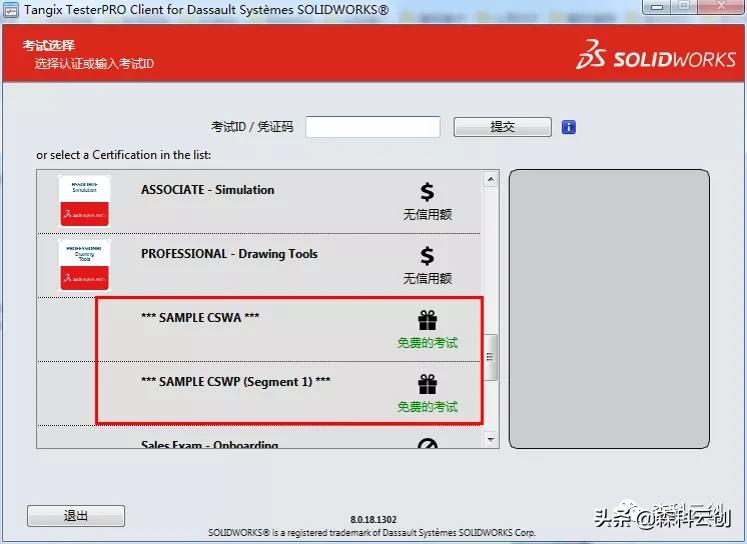Select *** SAMPLE CSWP (Segment 1) *** exam
Viewport: 747px width, 544px height.
coord(259,393)
